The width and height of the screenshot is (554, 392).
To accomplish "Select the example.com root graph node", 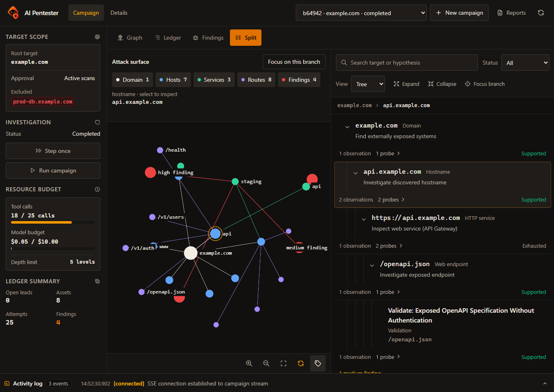I will pos(191,253).
